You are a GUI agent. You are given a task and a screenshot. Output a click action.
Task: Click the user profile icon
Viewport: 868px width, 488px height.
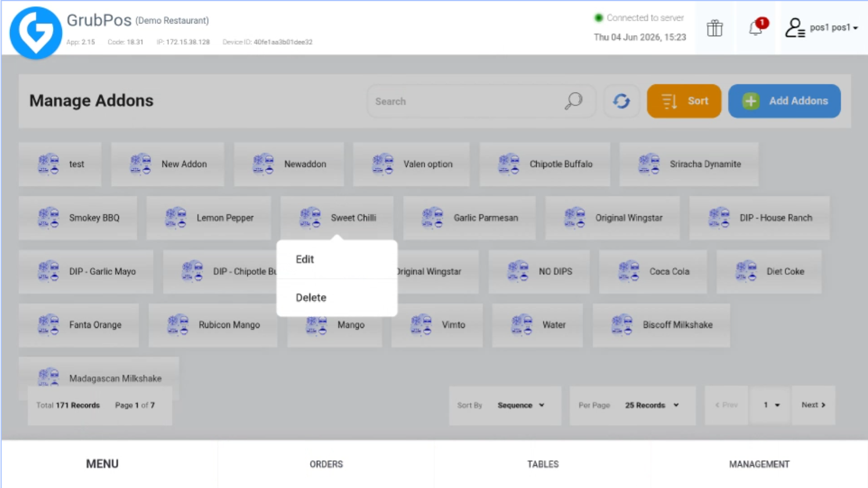(794, 27)
